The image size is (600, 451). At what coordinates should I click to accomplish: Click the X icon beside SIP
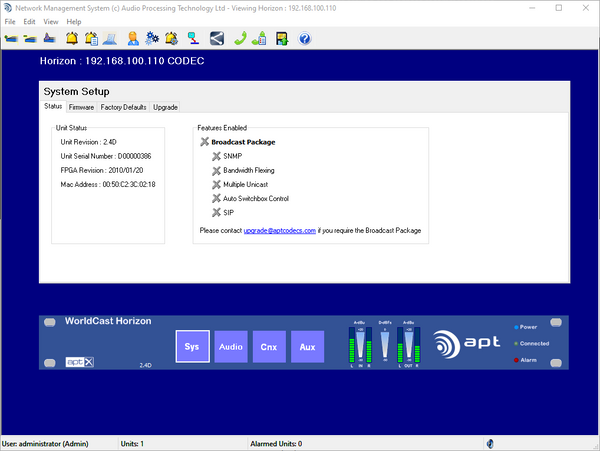(x=217, y=212)
